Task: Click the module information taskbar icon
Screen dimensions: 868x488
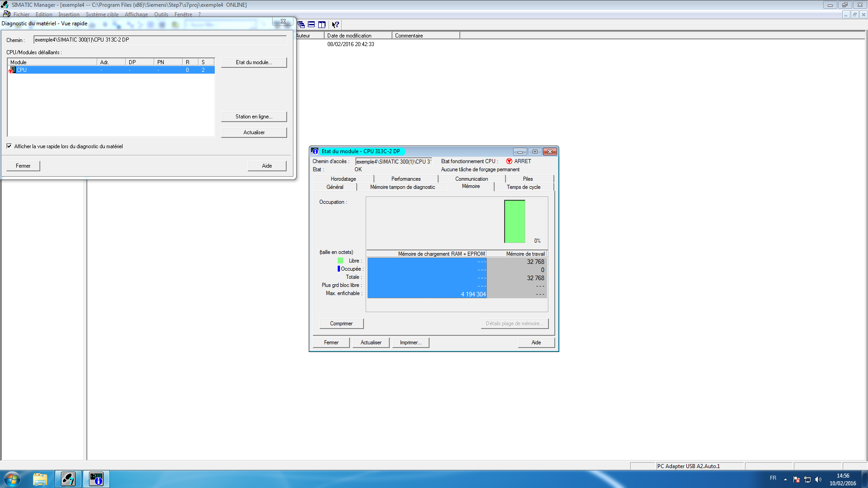Action: (x=96, y=479)
